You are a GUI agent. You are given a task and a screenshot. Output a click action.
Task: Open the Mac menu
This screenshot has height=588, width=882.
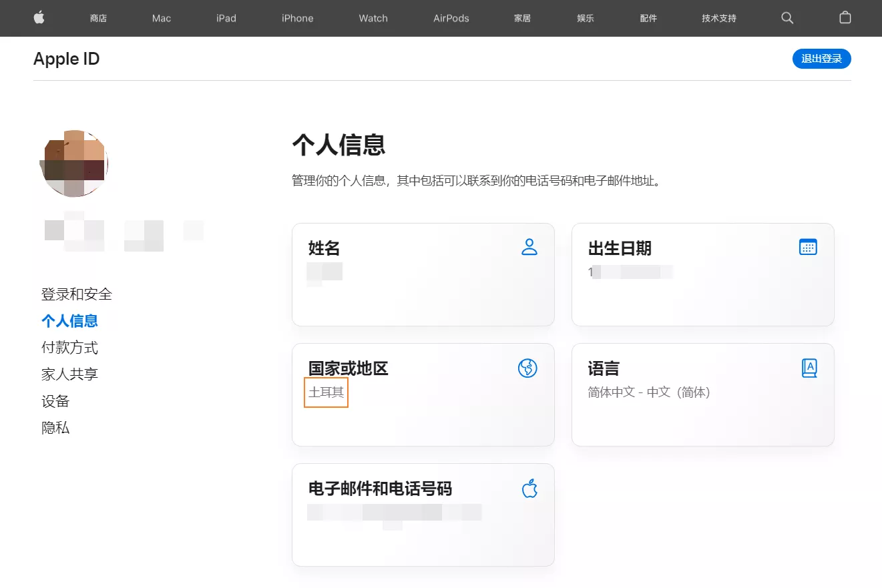click(162, 18)
